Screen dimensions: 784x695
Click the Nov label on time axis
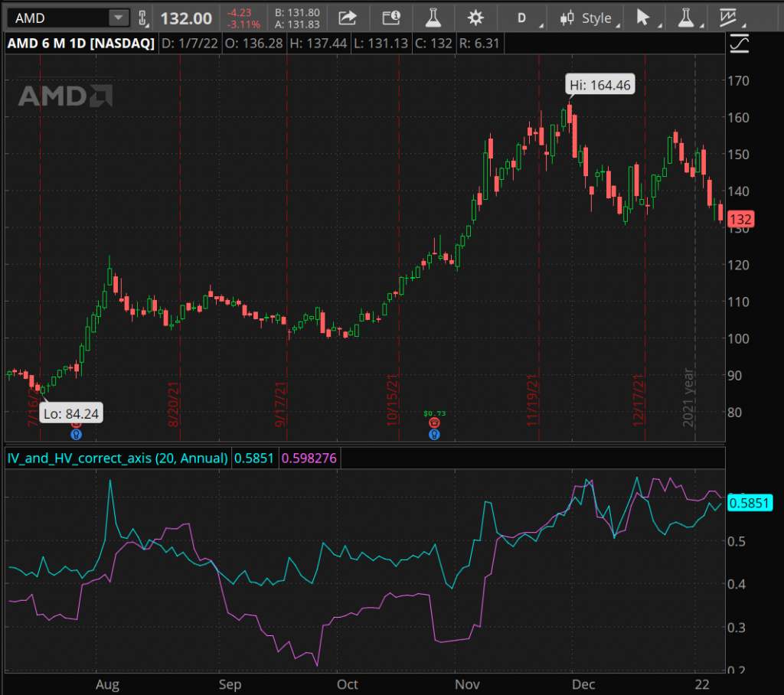point(467,684)
